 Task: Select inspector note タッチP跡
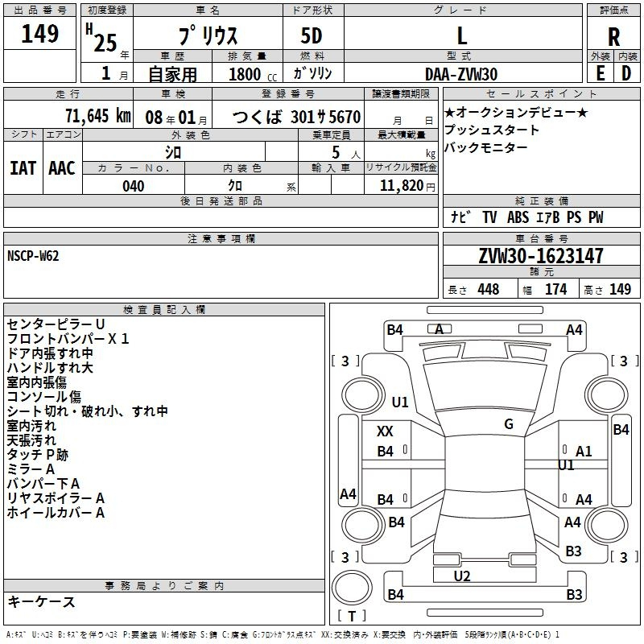[37, 455]
